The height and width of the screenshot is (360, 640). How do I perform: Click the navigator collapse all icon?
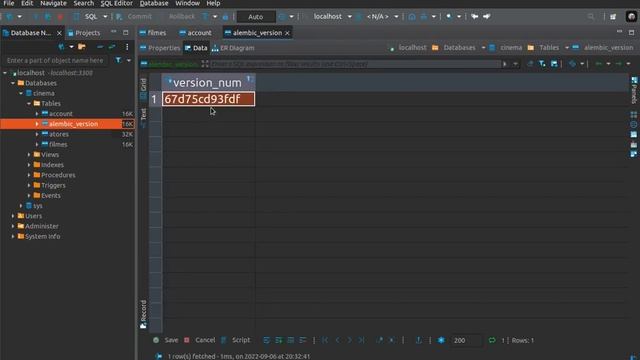(100, 47)
